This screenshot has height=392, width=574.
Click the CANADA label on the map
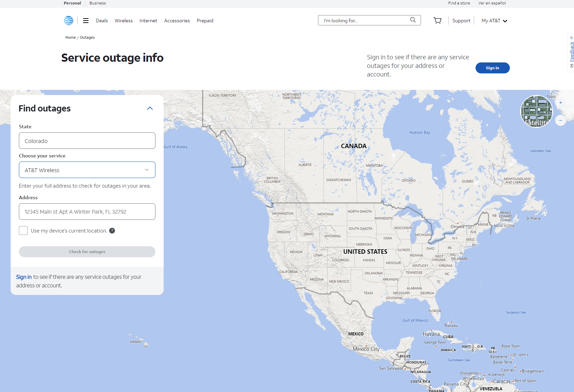[x=354, y=146]
